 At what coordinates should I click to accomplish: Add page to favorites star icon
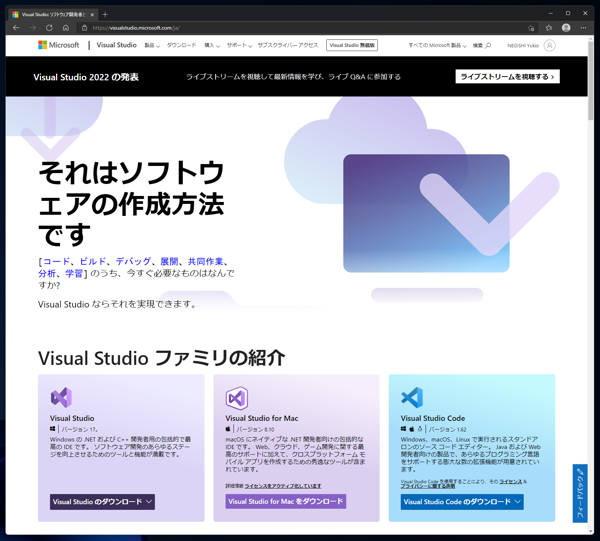531,28
